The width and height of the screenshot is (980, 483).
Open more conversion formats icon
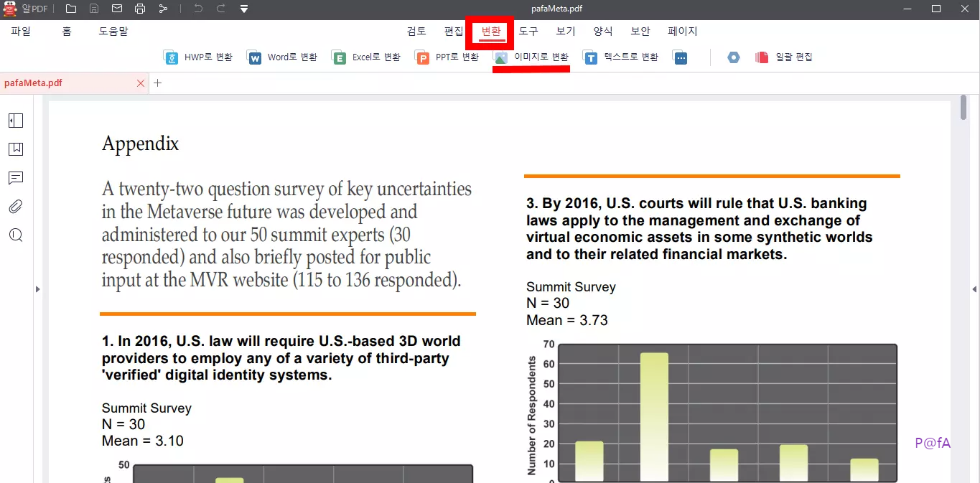click(x=681, y=57)
